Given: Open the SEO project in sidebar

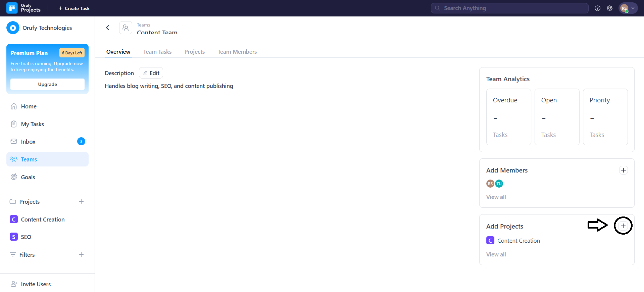Looking at the screenshot, I should coord(26,237).
